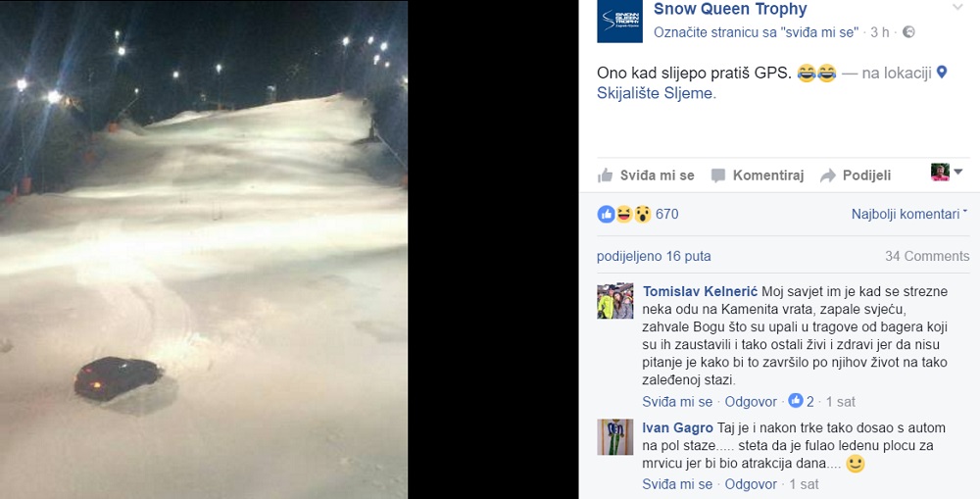Open the Skijalište Sljeme location link

pyautogui.click(x=655, y=93)
